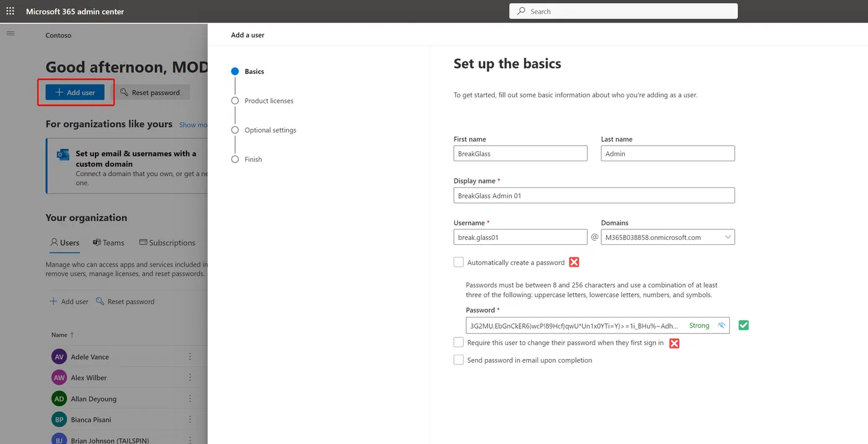The image size is (868, 444).
Task: Select the Users tab
Action: [x=65, y=242]
